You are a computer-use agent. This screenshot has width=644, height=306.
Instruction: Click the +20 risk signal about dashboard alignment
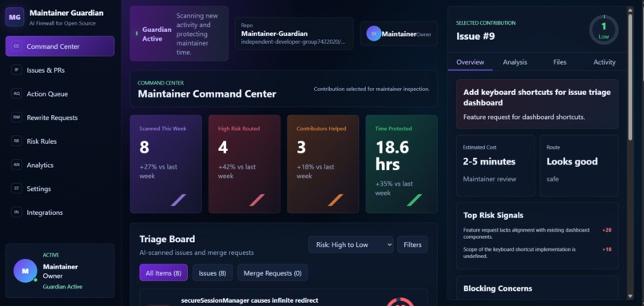537,233
